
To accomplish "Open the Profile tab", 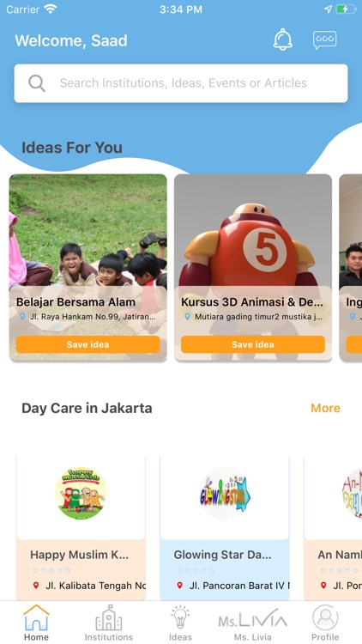I will coord(325,623).
